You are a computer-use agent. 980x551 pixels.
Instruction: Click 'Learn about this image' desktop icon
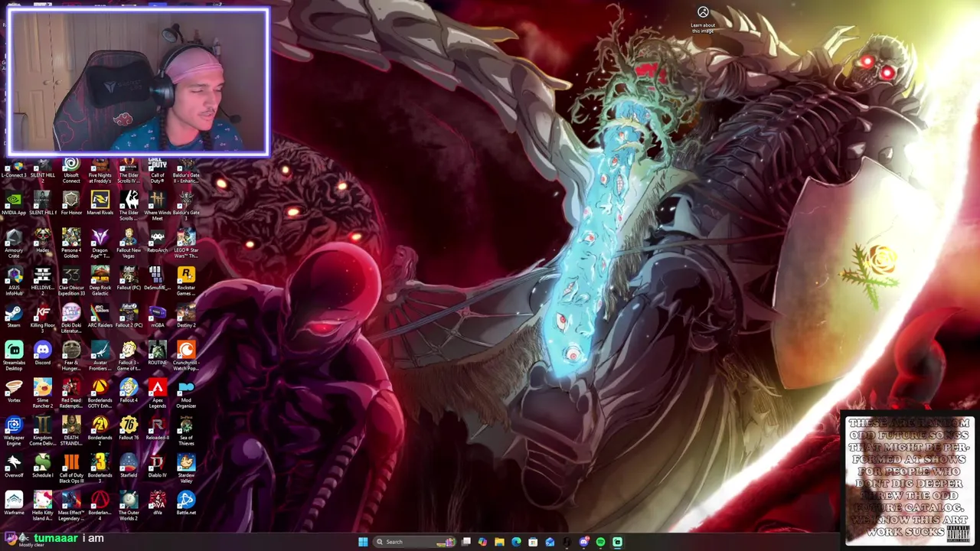(703, 18)
